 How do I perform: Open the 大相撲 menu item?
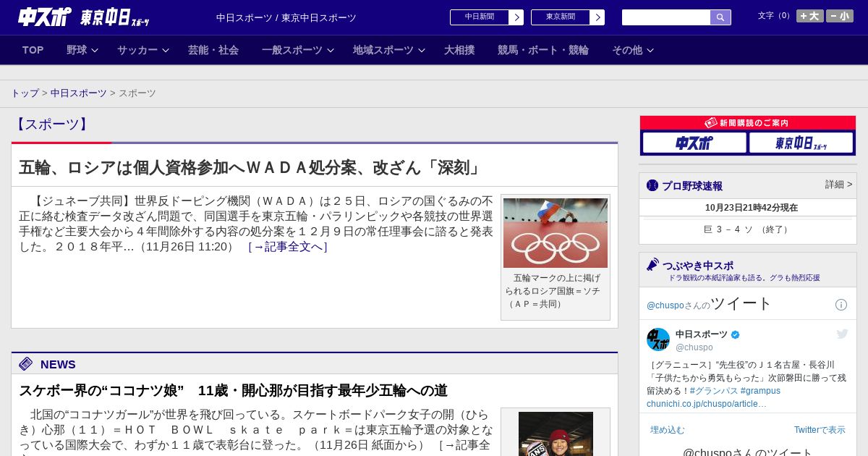(459, 50)
